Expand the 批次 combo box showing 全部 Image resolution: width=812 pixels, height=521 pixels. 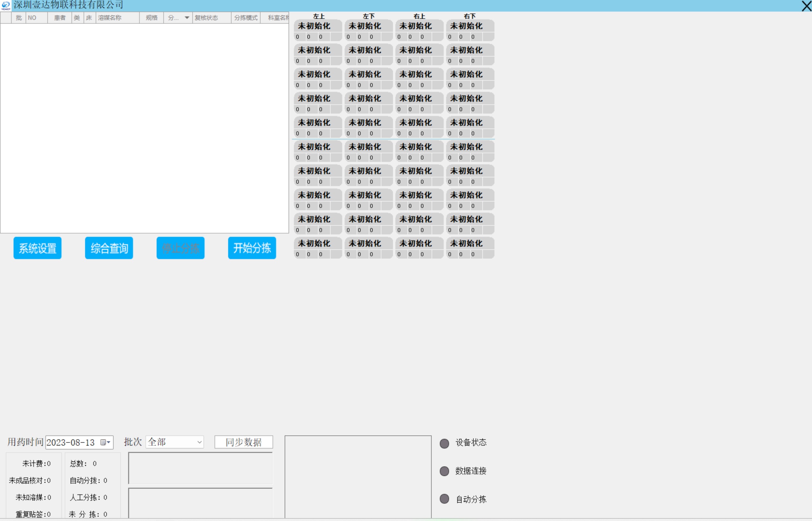tap(175, 442)
